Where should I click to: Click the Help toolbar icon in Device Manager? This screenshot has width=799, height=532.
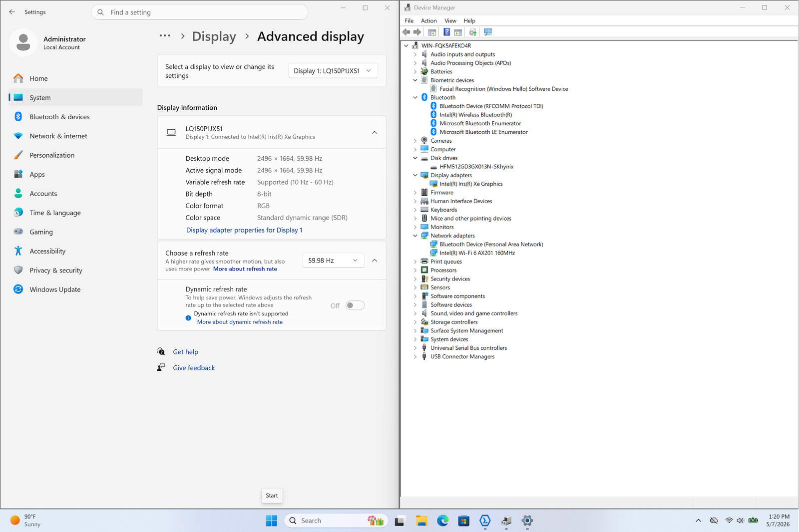pyautogui.click(x=446, y=32)
